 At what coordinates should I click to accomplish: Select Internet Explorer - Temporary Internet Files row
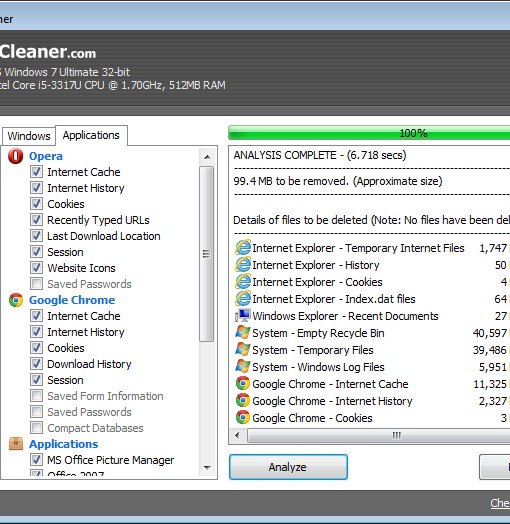click(x=372, y=248)
